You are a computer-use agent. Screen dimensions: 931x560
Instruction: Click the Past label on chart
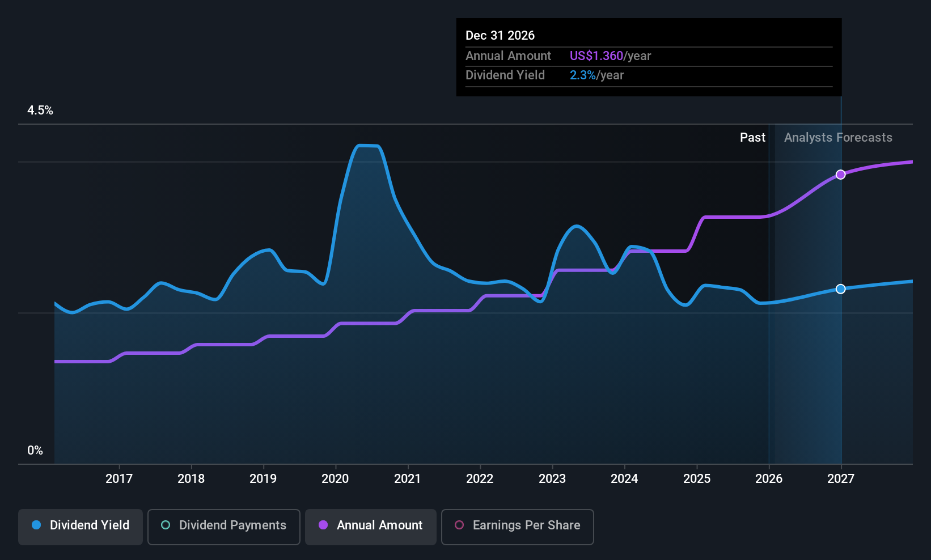pos(752,138)
